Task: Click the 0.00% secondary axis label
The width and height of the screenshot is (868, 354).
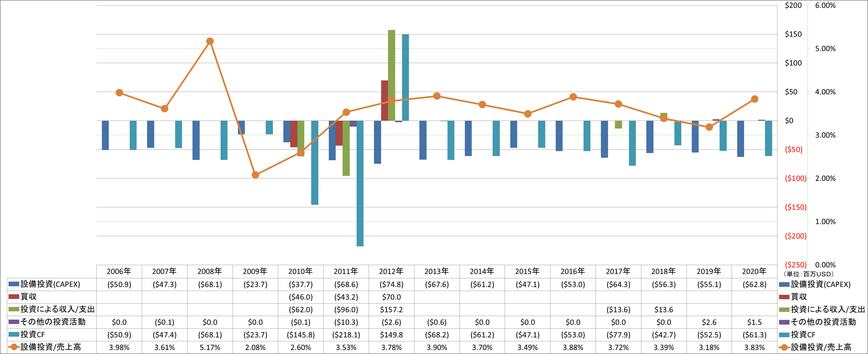Action: click(x=825, y=265)
